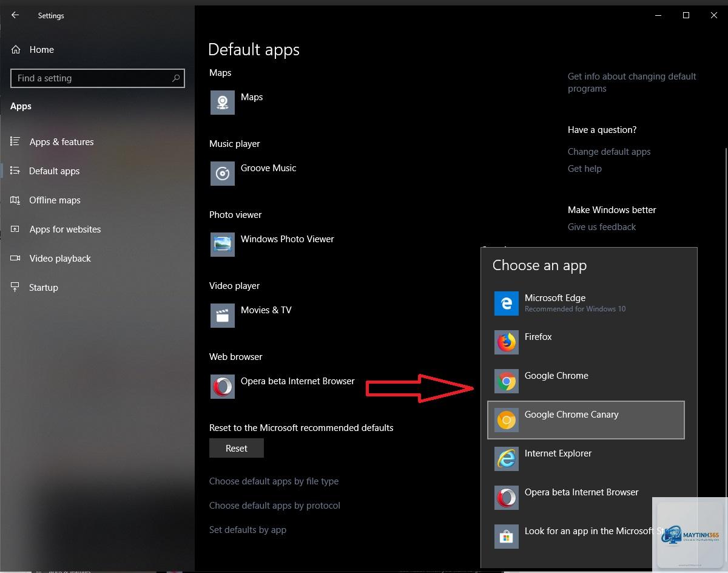
Task: Minimize the Settings window
Action: pyautogui.click(x=658, y=15)
